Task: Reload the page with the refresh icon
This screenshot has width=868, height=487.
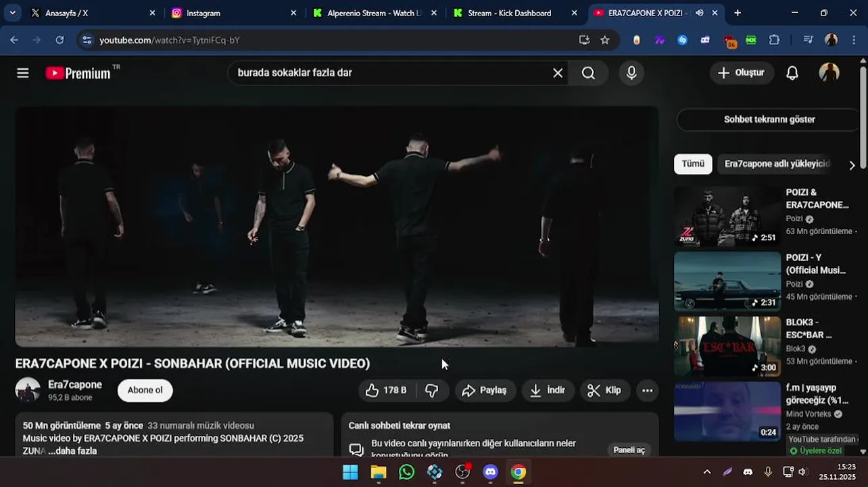Action: click(x=59, y=41)
